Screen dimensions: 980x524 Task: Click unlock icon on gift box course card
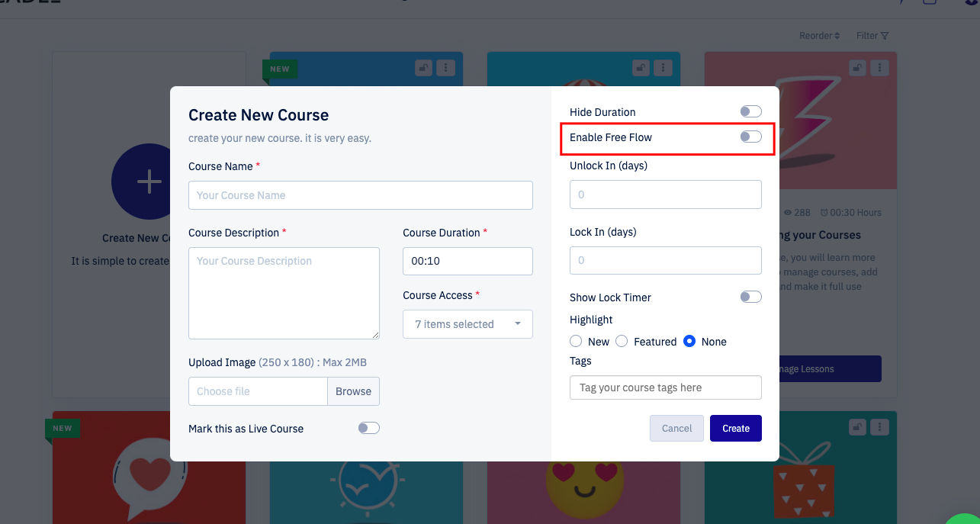857,427
